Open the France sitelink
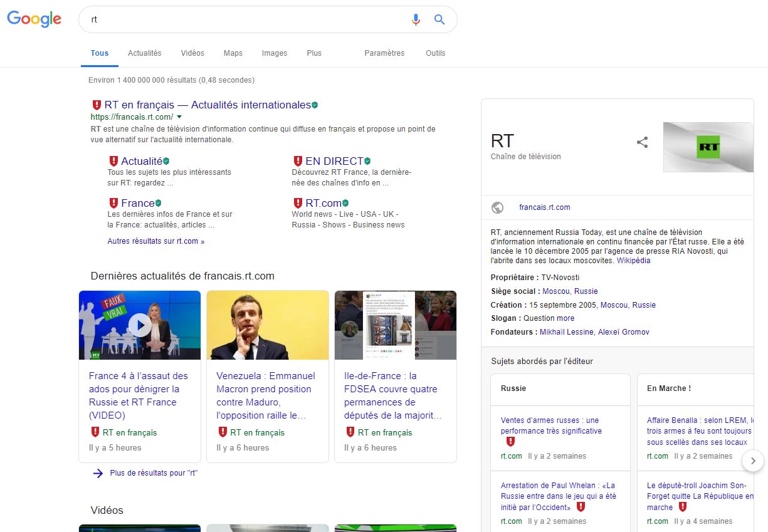The image size is (768, 532). point(138,203)
